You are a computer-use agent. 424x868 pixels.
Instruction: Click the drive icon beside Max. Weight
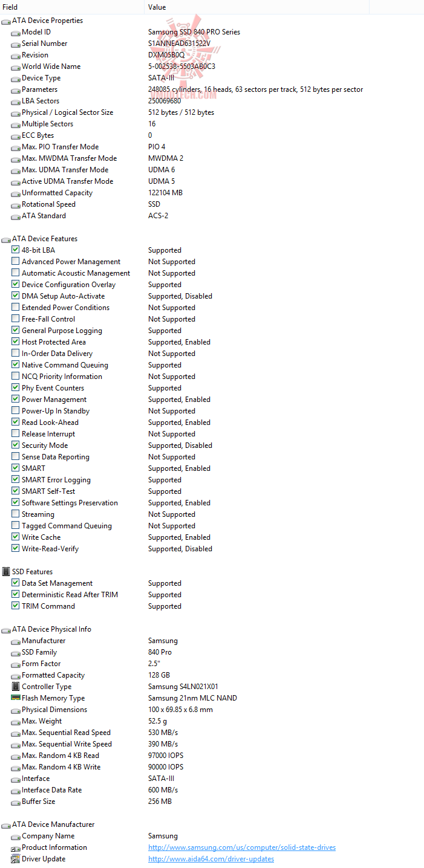[x=16, y=722]
